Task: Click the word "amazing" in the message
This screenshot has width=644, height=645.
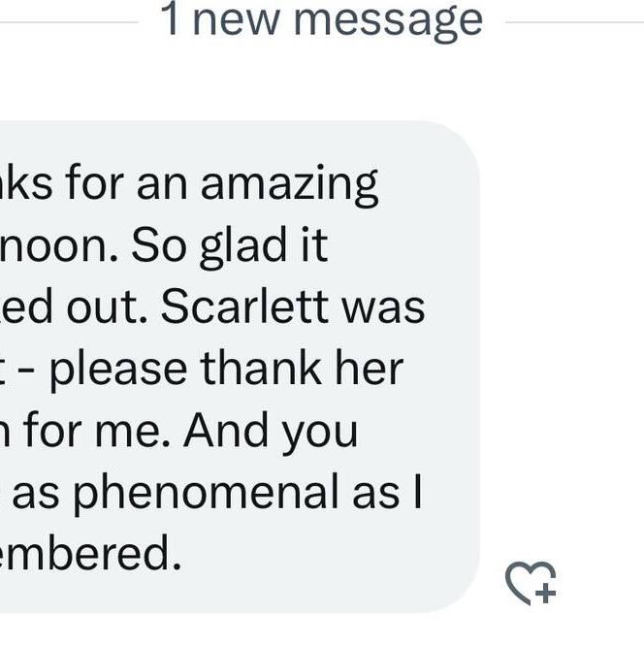Action: (289, 185)
